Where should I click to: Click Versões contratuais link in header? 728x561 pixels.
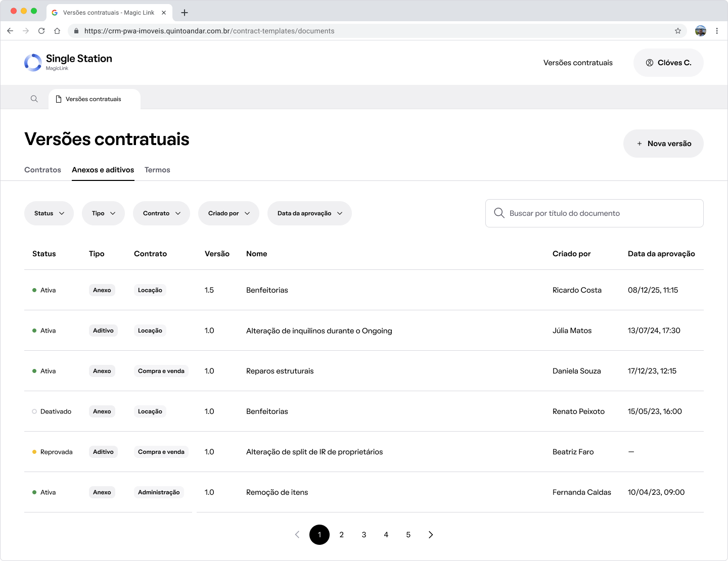[578, 63]
